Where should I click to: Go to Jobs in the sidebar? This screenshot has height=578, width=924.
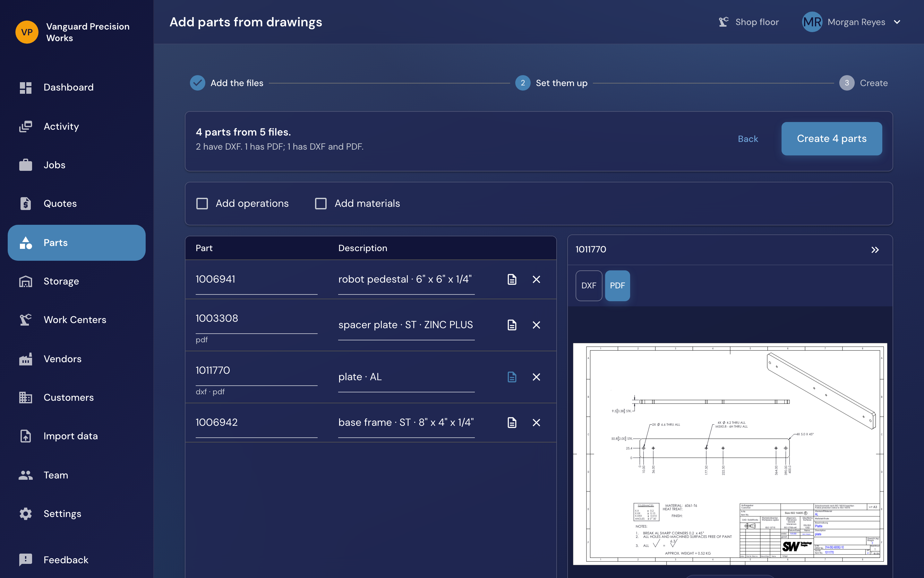click(76, 165)
